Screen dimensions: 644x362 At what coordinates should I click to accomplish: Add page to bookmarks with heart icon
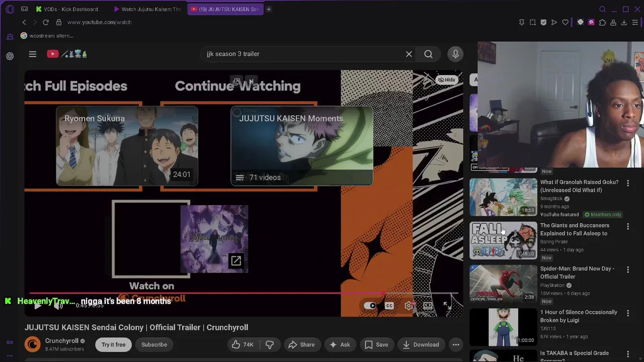coord(566,22)
